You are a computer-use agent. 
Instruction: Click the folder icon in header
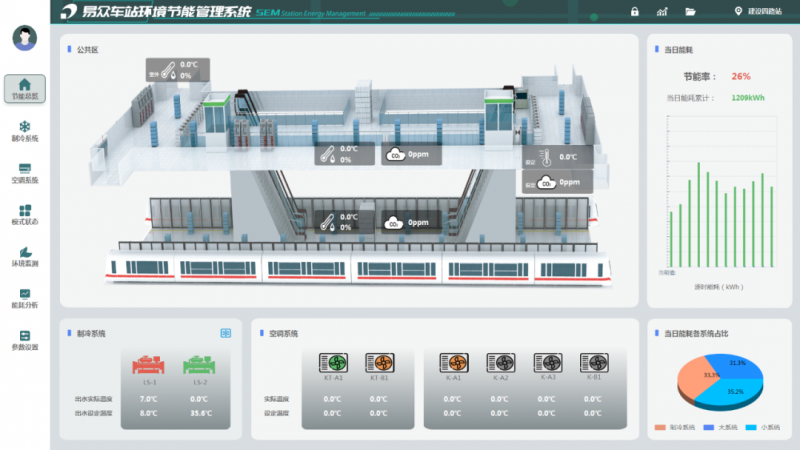point(690,12)
